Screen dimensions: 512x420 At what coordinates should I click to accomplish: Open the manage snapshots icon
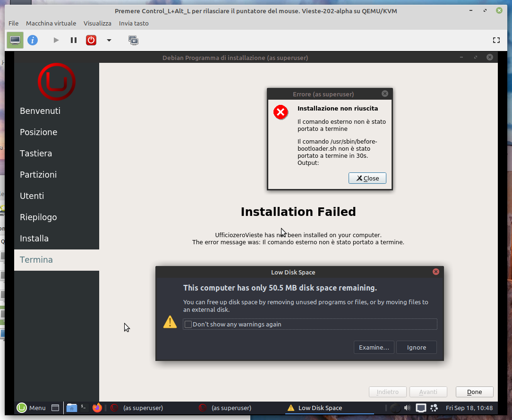coord(133,40)
